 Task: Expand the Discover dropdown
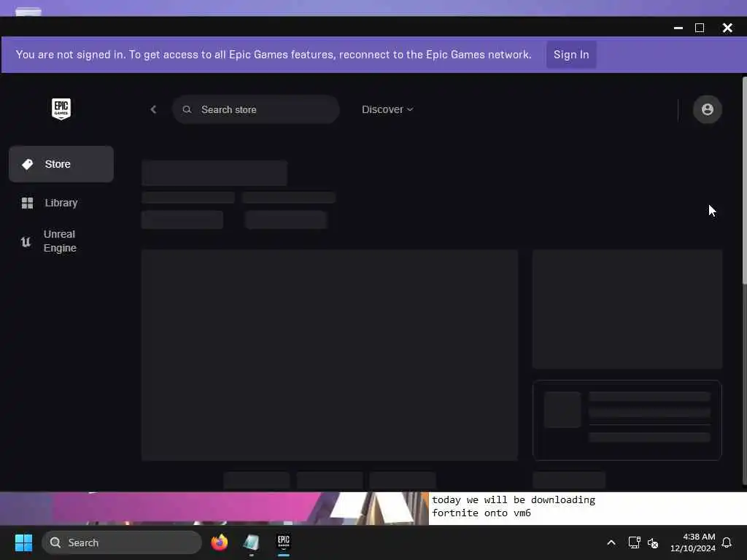click(387, 109)
